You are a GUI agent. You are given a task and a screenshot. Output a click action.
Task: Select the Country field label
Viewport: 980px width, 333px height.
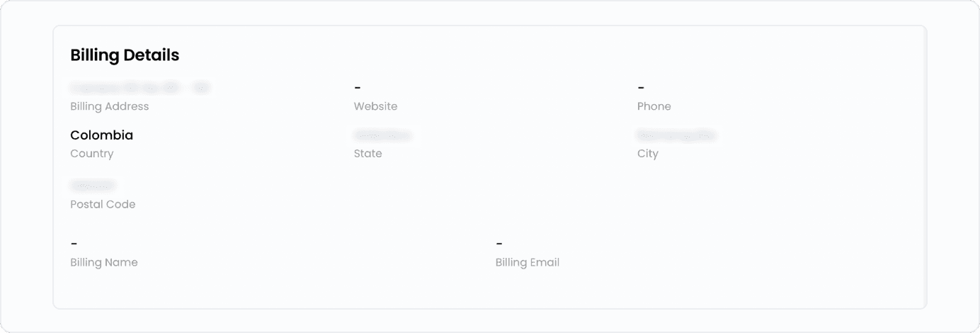(91, 154)
